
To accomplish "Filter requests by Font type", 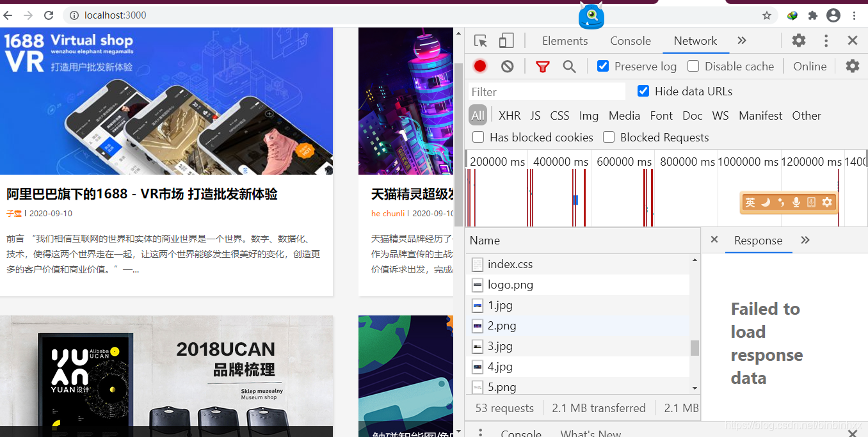I will pos(661,116).
